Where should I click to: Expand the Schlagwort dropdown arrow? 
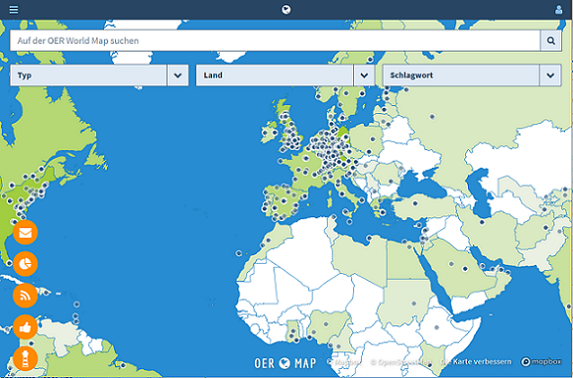pos(550,75)
